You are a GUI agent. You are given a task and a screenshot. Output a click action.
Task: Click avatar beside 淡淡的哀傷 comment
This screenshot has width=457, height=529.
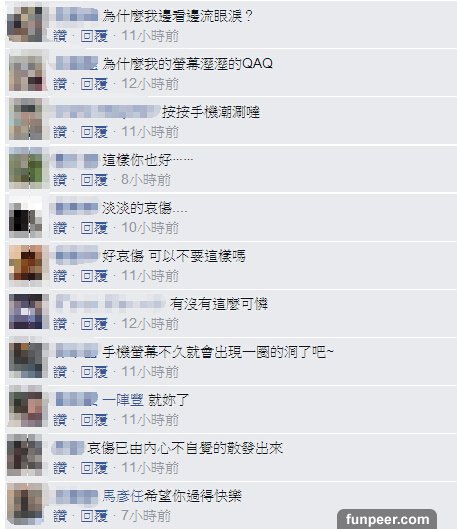pyautogui.click(x=26, y=216)
